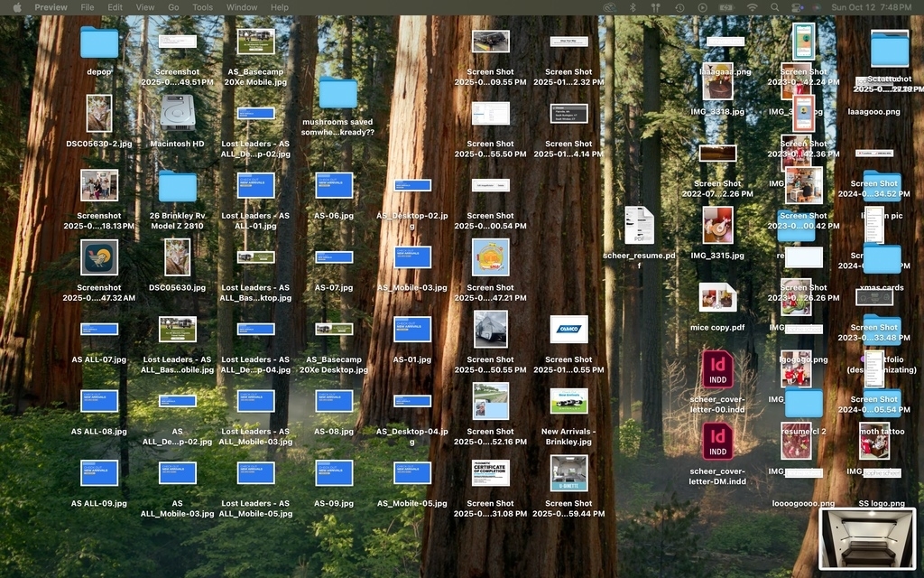Open the Tools menu

pyautogui.click(x=202, y=7)
